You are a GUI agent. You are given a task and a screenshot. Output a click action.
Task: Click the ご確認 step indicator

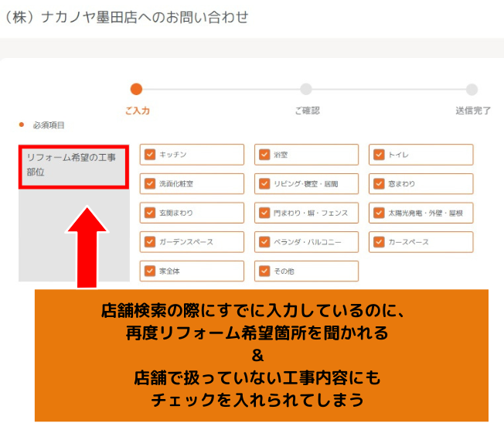click(x=306, y=90)
